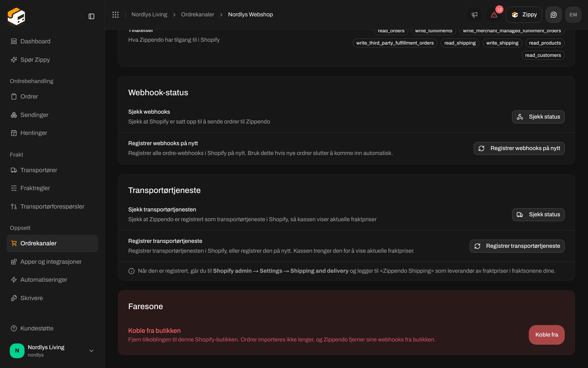Click Registrer webhooks på nytt button
Viewport: 588px width, 368px height.
coord(519,148)
